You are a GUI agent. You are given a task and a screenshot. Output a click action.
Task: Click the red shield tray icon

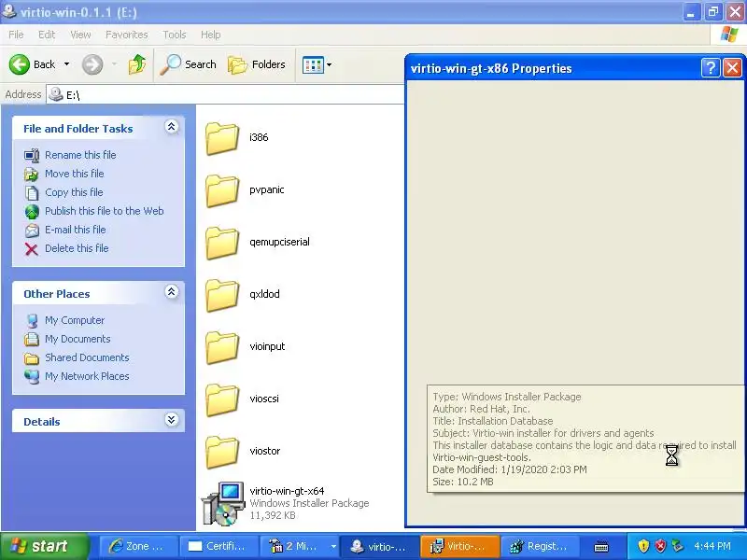click(x=660, y=546)
